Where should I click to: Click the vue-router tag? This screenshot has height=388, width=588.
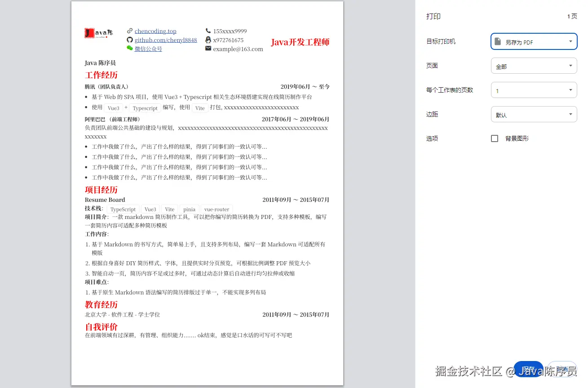tap(217, 209)
